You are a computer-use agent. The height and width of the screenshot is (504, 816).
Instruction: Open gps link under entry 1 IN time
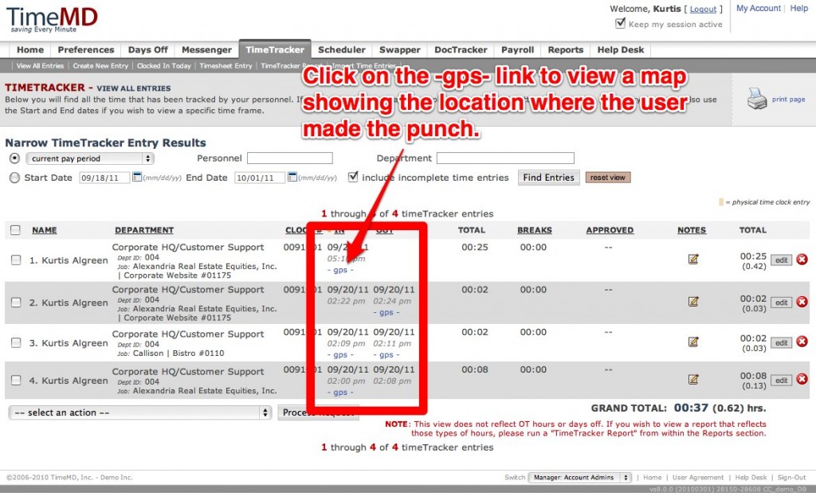click(340, 270)
